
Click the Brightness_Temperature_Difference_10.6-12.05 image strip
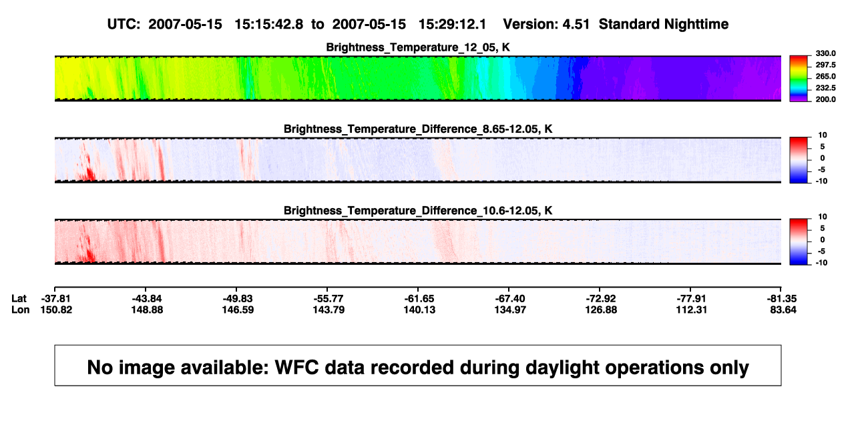[418, 242]
